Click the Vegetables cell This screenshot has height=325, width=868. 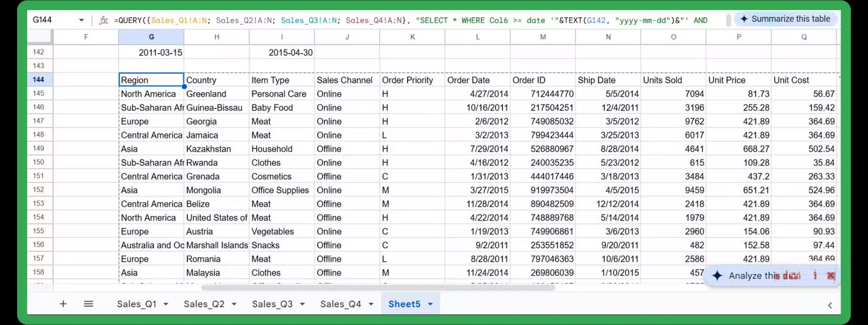pyautogui.click(x=282, y=231)
